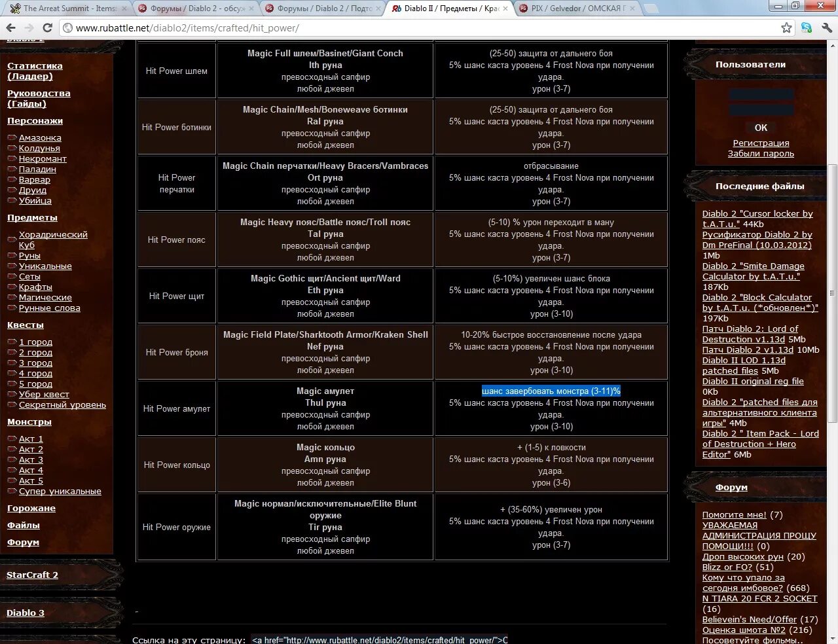This screenshot has width=838, height=644.
Task: Open the Паладин character page
Action: (37, 170)
